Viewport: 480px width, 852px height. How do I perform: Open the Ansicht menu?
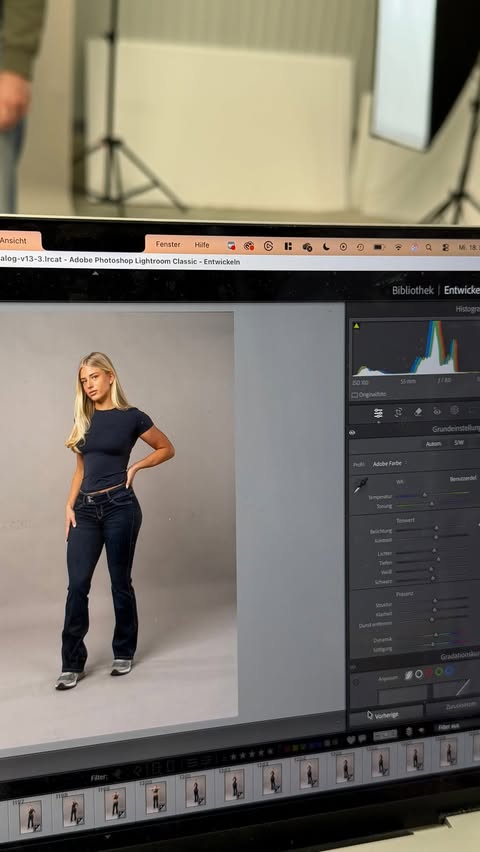pos(13,241)
